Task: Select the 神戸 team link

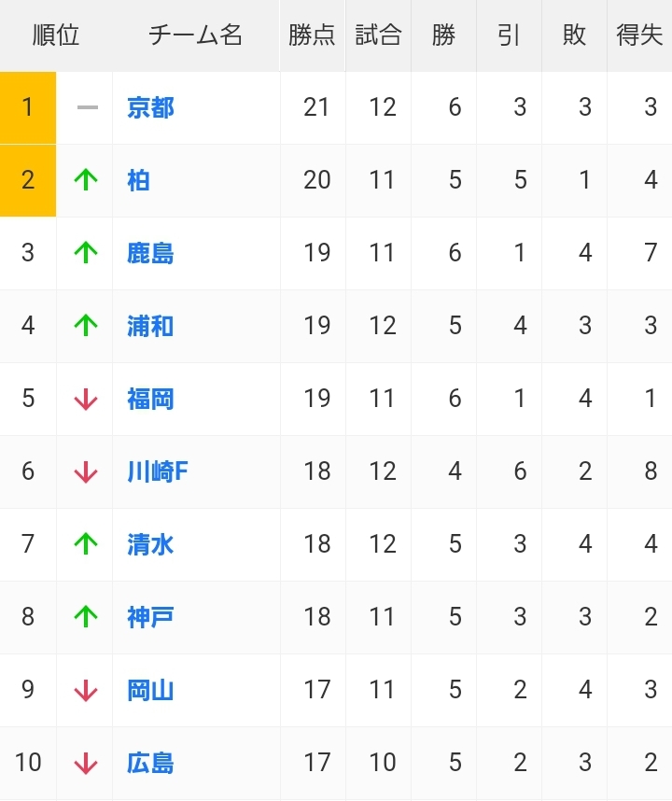Action: point(150,617)
